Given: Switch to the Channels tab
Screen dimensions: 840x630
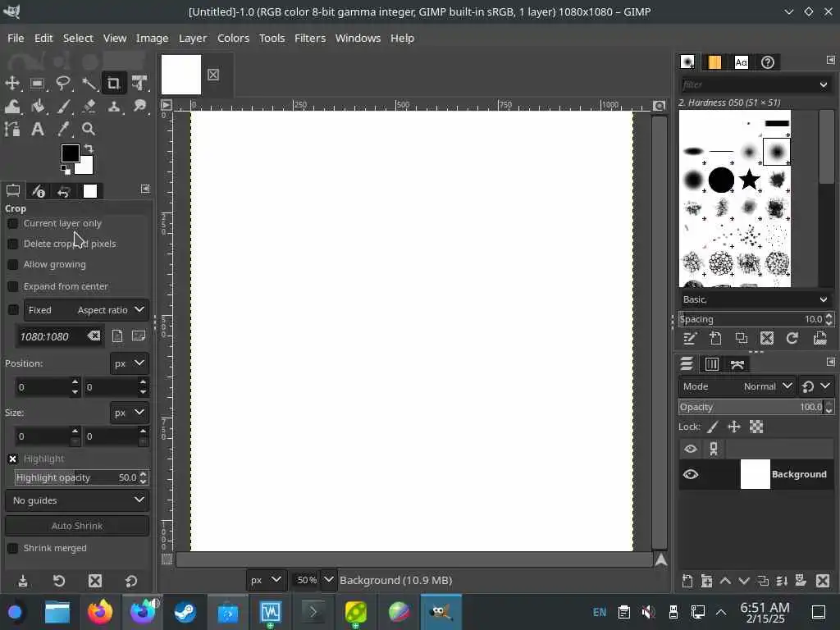Looking at the screenshot, I should [x=712, y=364].
